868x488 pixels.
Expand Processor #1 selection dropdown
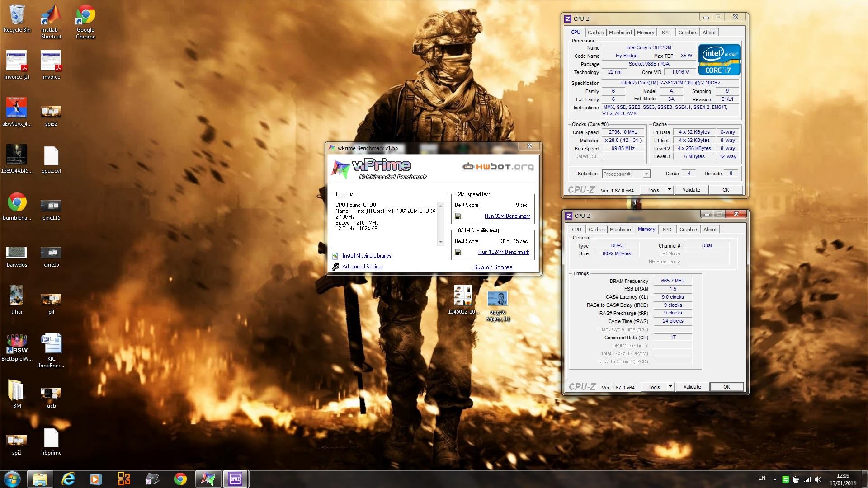646,174
